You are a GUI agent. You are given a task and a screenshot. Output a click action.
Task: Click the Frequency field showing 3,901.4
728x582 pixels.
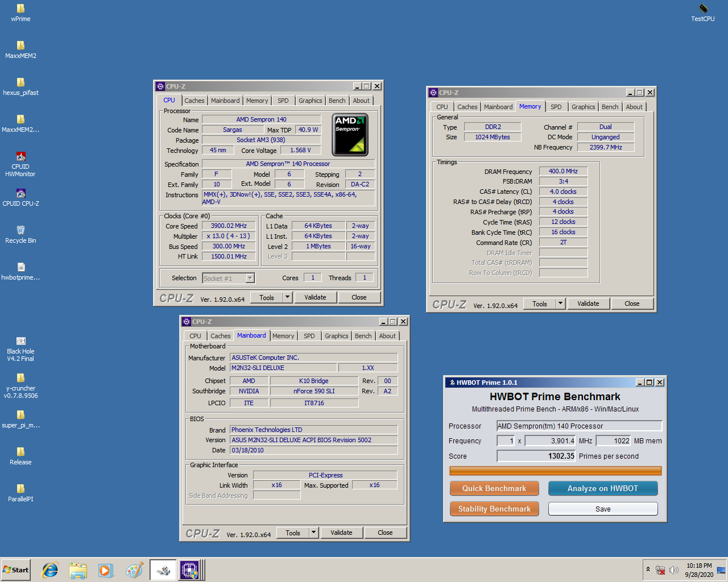point(551,440)
